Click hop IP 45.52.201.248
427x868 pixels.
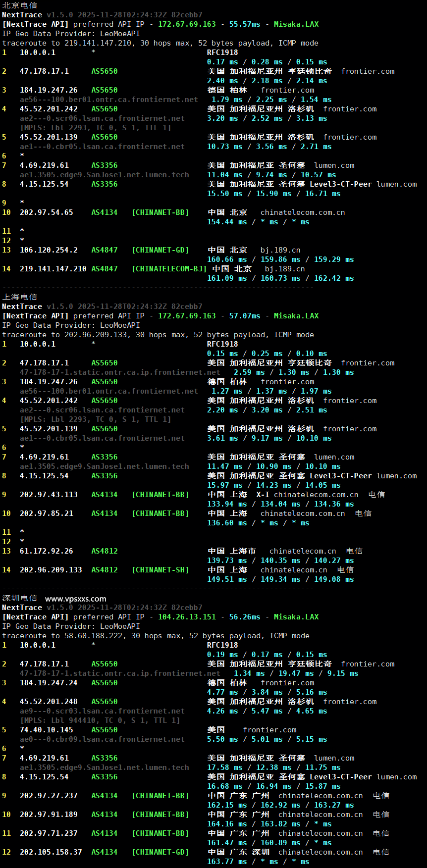tap(49, 702)
